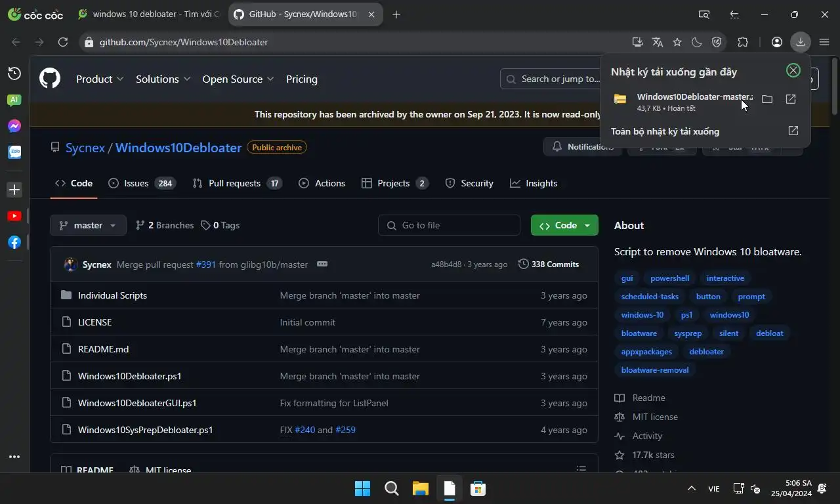Select the Code tab
Image resolution: width=840 pixels, height=504 pixels.
pos(73,183)
